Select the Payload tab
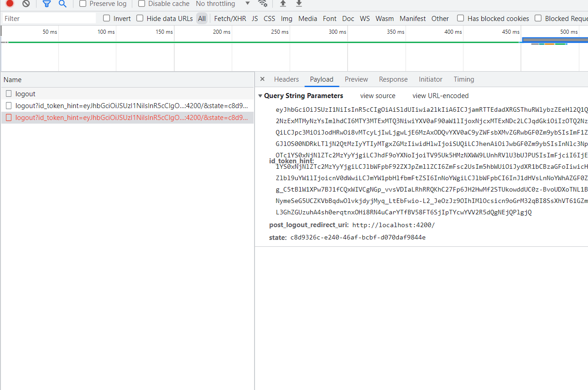This screenshot has height=390, width=588. click(x=322, y=79)
